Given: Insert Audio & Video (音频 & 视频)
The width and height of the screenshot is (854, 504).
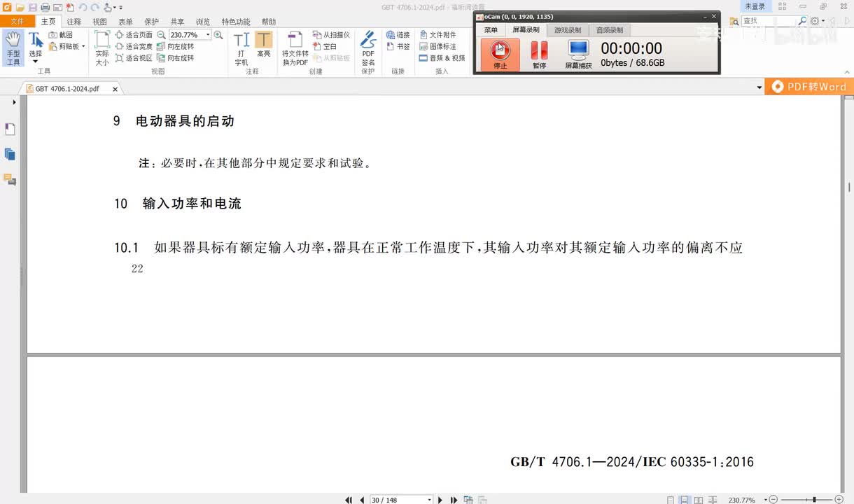Looking at the screenshot, I should tap(442, 58).
